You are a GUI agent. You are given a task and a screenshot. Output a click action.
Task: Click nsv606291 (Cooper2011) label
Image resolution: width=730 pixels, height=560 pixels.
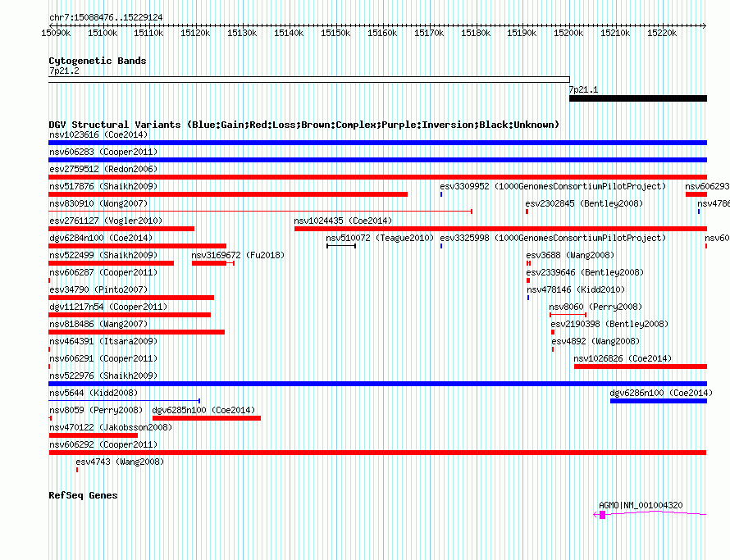tap(103, 358)
